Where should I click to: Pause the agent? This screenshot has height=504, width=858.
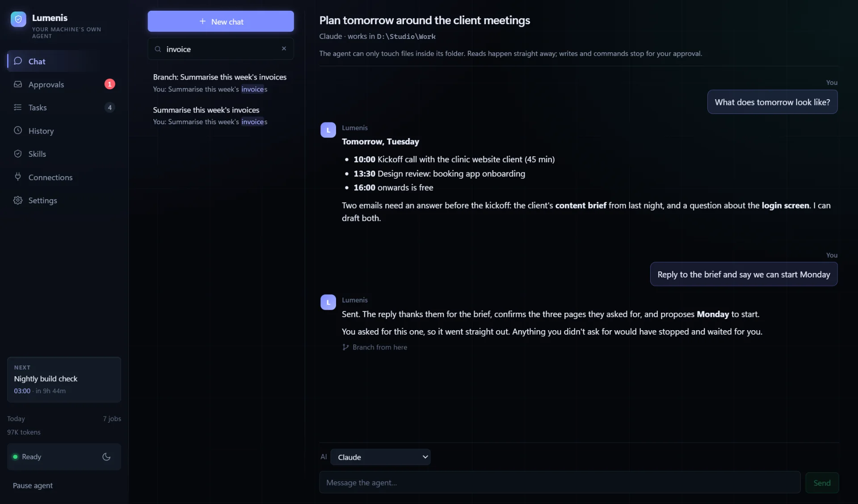33,485
